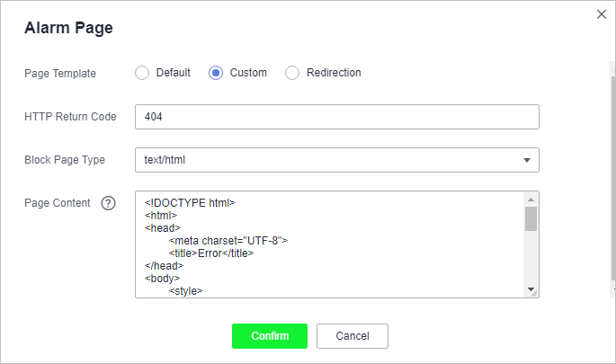Click inside the HTTP Return Code field
This screenshot has width=616, height=364.
pyautogui.click(x=337, y=117)
